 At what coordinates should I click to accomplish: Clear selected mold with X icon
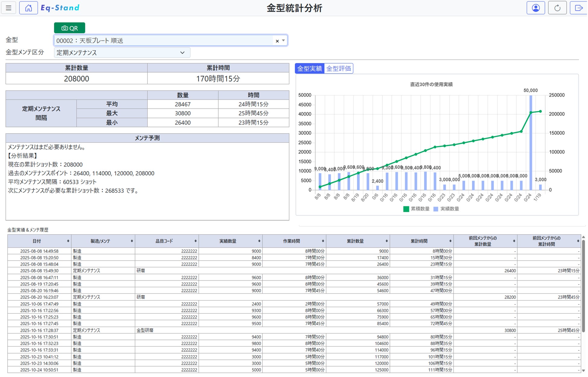pyautogui.click(x=277, y=41)
